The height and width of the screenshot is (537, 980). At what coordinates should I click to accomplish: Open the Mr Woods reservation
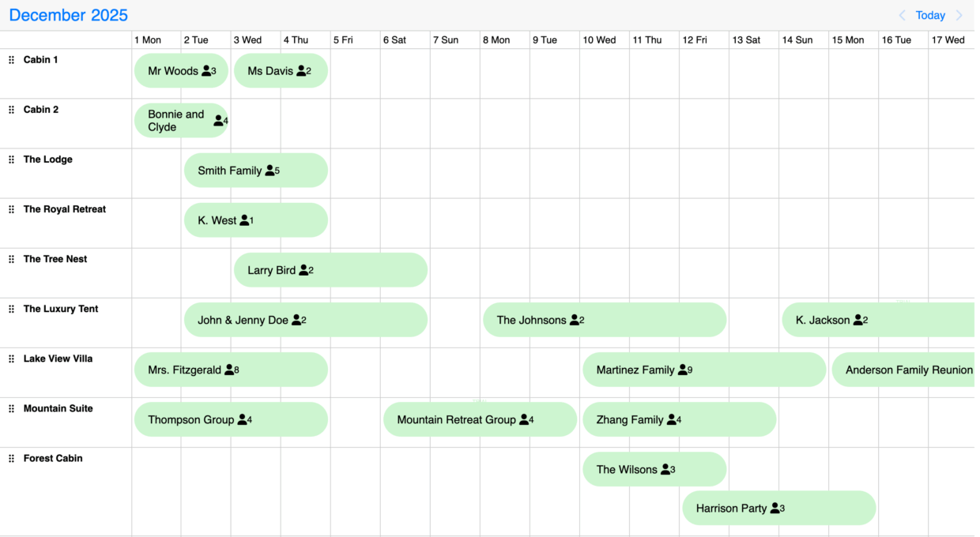coord(181,71)
